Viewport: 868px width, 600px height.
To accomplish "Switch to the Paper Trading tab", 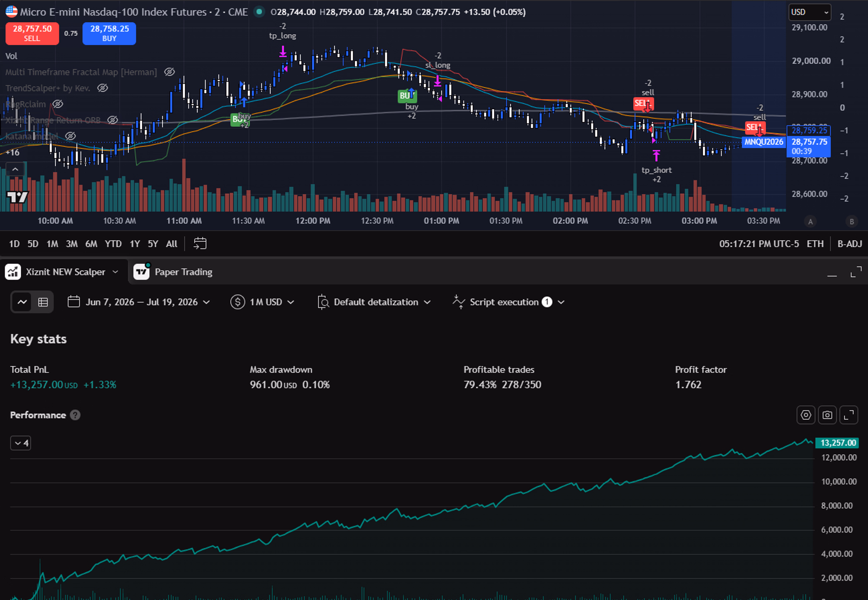I will (173, 272).
